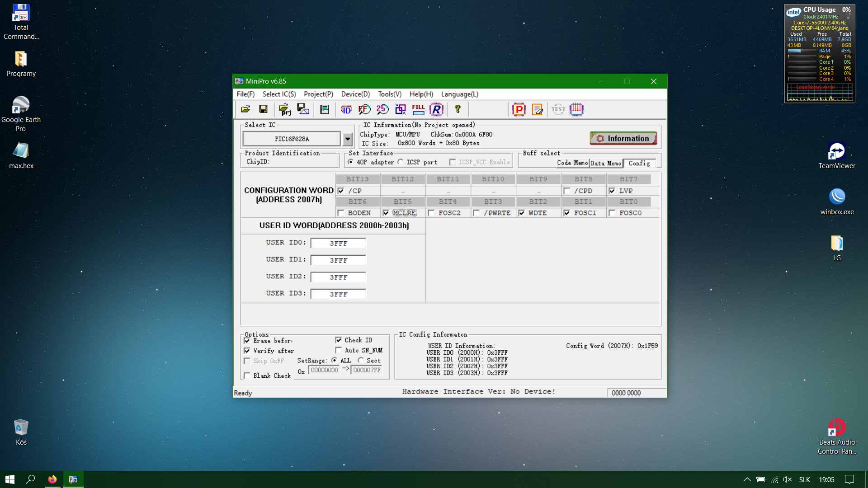Click the save file disk icon

[x=263, y=109]
